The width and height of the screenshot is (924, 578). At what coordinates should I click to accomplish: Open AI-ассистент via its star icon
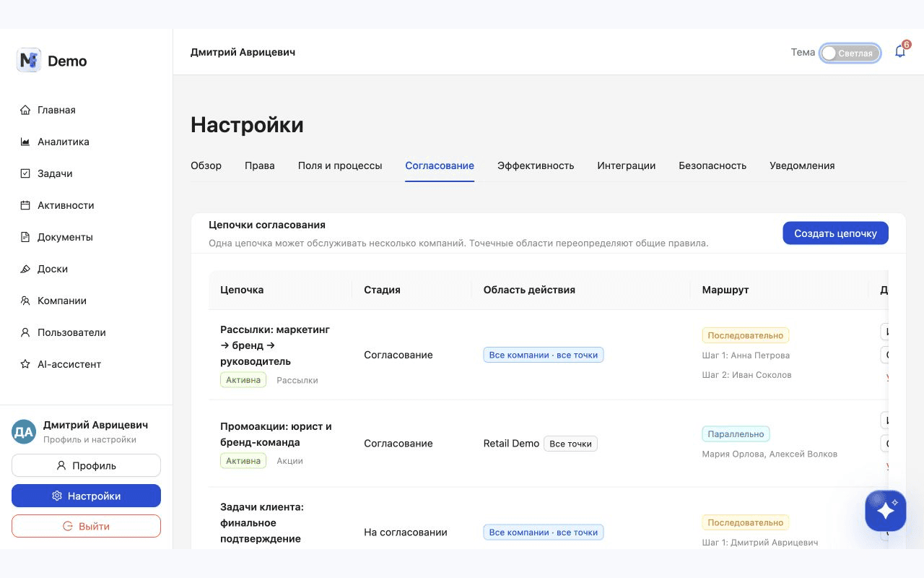[x=25, y=364]
